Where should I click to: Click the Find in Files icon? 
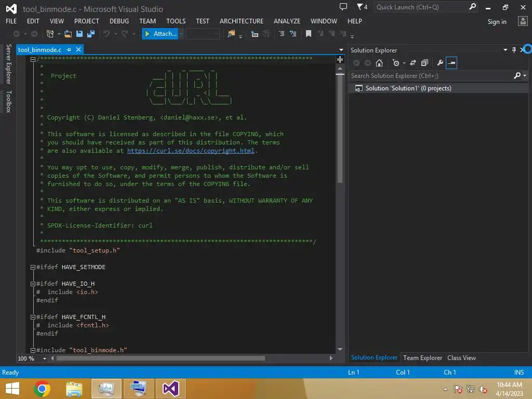click(231, 34)
